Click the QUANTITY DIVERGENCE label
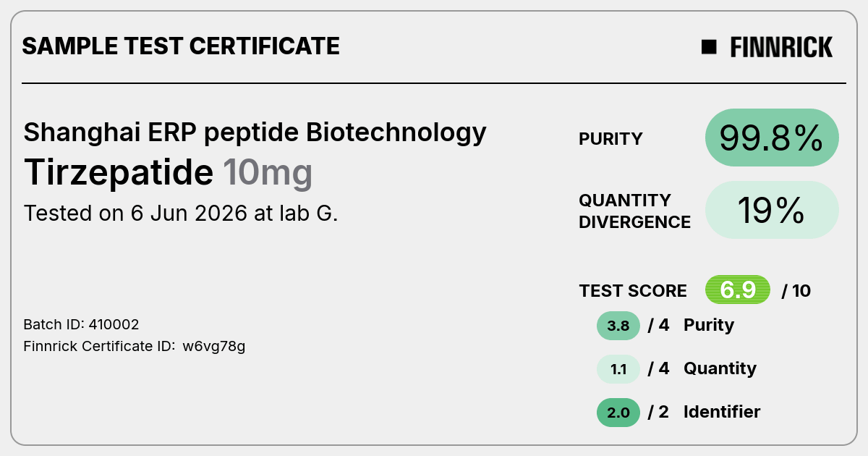 [634, 211]
